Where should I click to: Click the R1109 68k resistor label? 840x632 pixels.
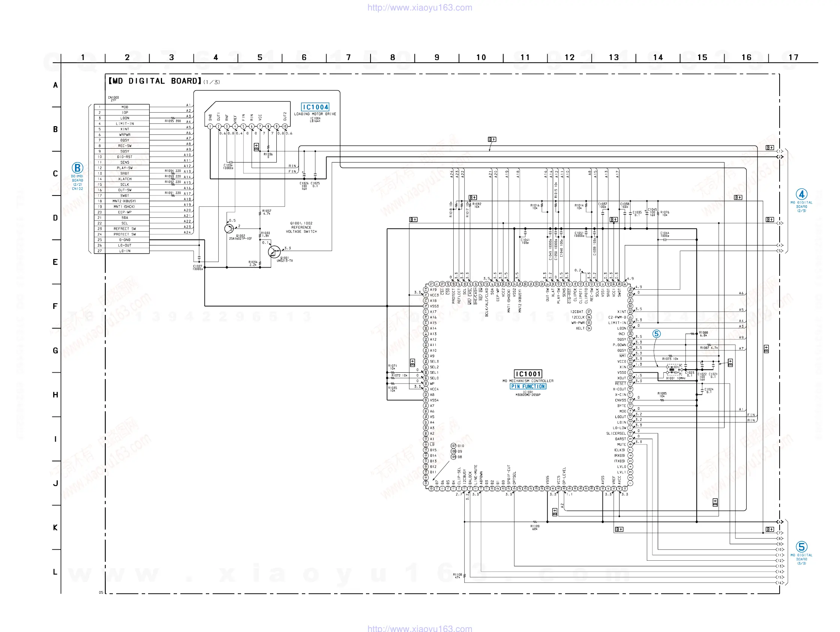tap(535, 528)
